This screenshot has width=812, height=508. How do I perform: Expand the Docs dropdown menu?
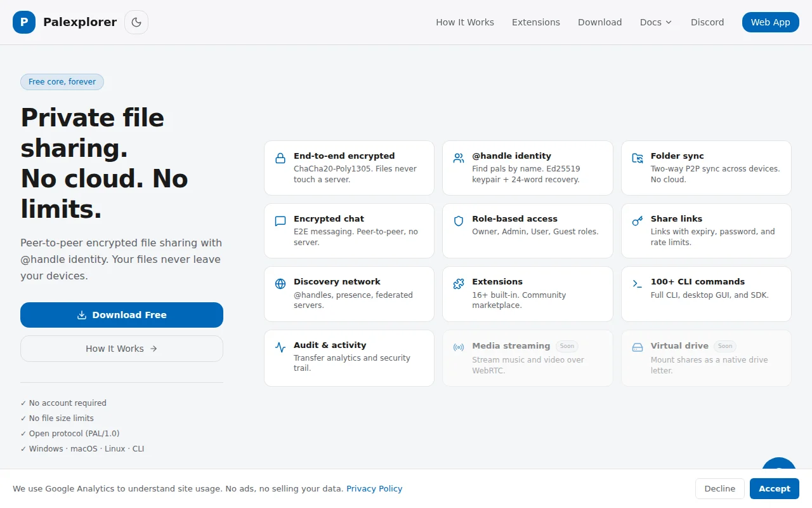point(656,22)
